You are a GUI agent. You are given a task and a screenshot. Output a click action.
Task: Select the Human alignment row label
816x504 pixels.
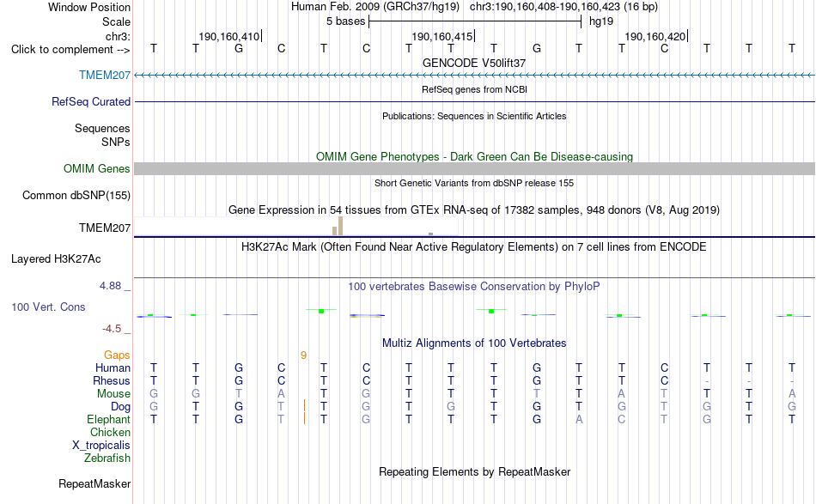tap(113, 367)
